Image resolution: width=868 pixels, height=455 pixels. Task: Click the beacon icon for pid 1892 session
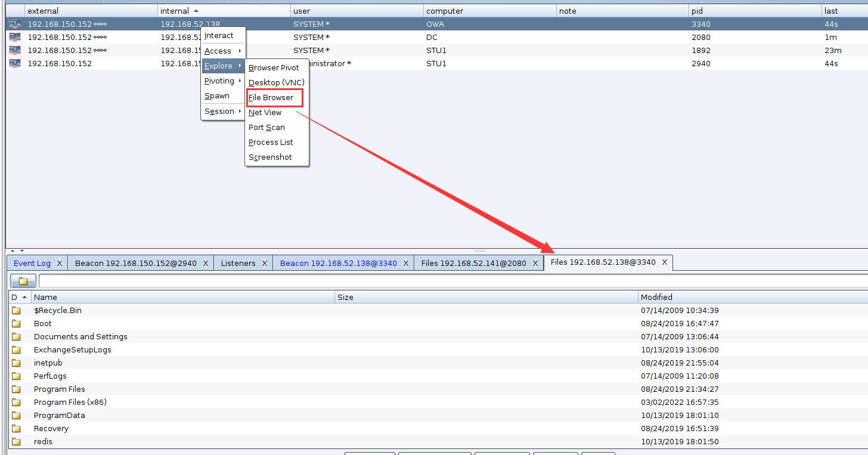[15, 50]
